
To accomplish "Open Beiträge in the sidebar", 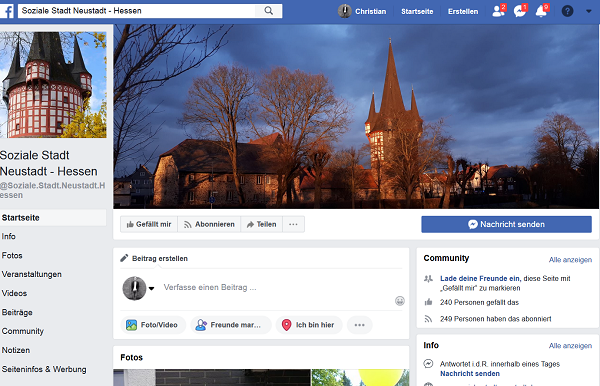I will coord(17,313).
